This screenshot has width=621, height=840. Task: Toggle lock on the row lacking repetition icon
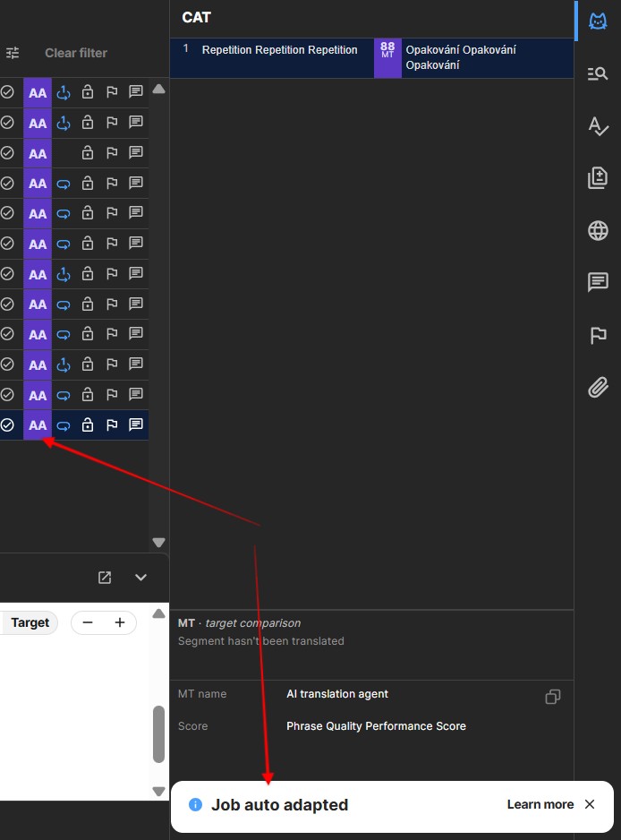(88, 152)
